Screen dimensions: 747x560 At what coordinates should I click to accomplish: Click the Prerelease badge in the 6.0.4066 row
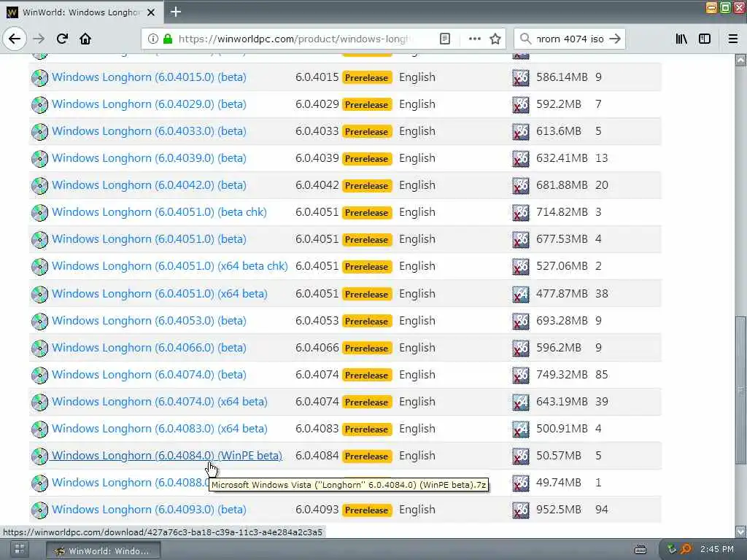click(367, 349)
